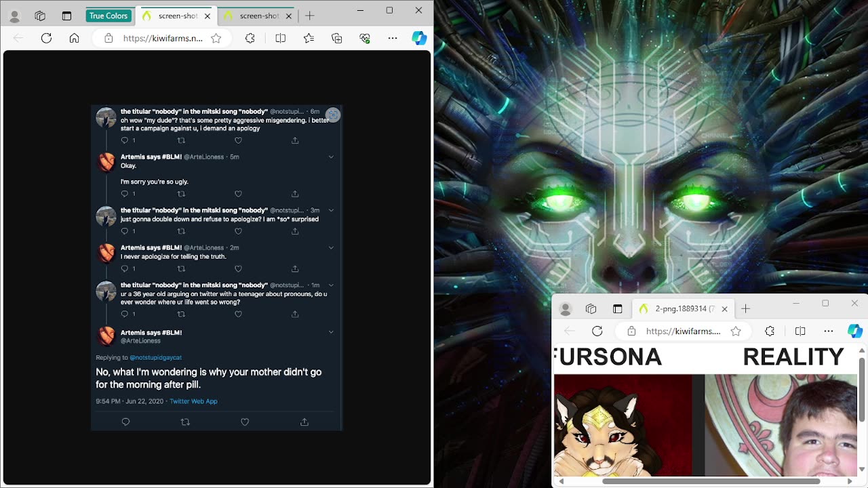The width and height of the screenshot is (868, 488).
Task: Click the tweet screenshot image
Action: 217,268
